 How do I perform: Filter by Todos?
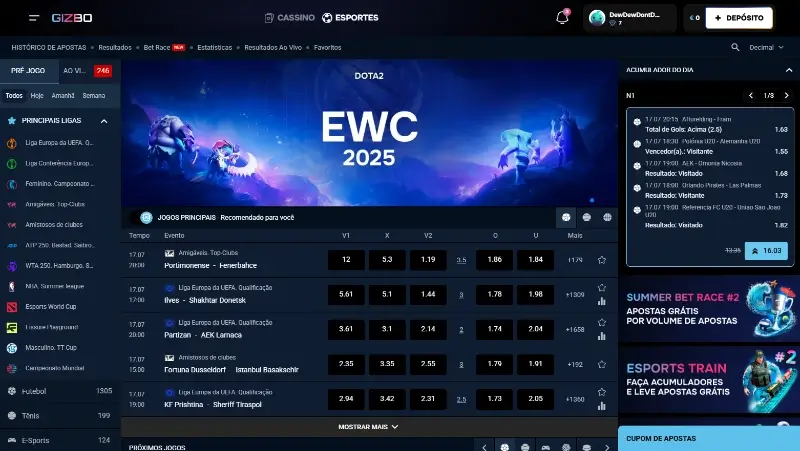(x=14, y=95)
